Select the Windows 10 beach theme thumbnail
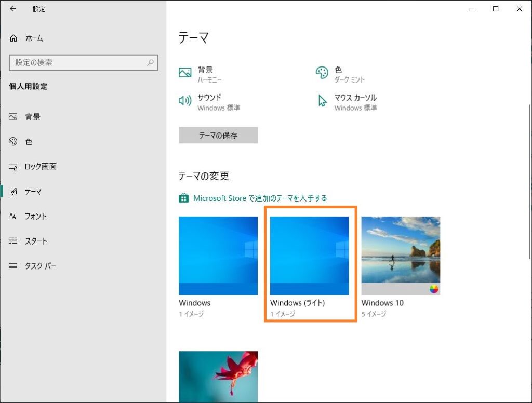Viewport: 532px width, 403px height. (x=401, y=256)
